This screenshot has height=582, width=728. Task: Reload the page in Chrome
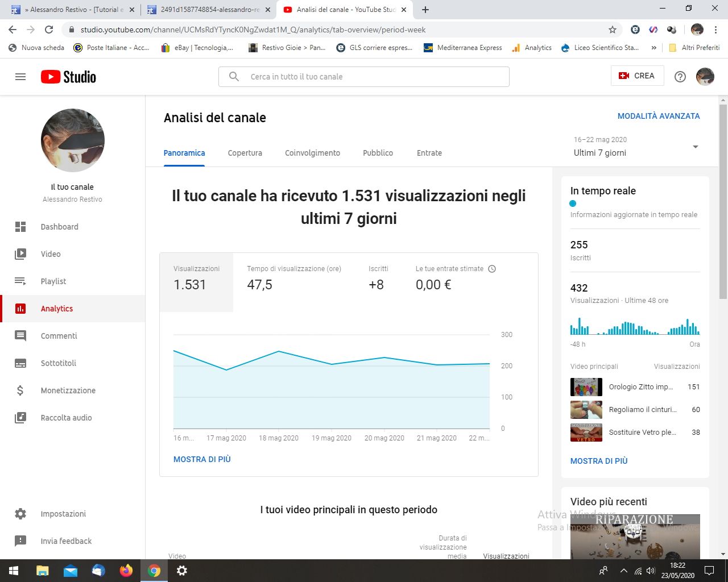click(x=49, y=30)
